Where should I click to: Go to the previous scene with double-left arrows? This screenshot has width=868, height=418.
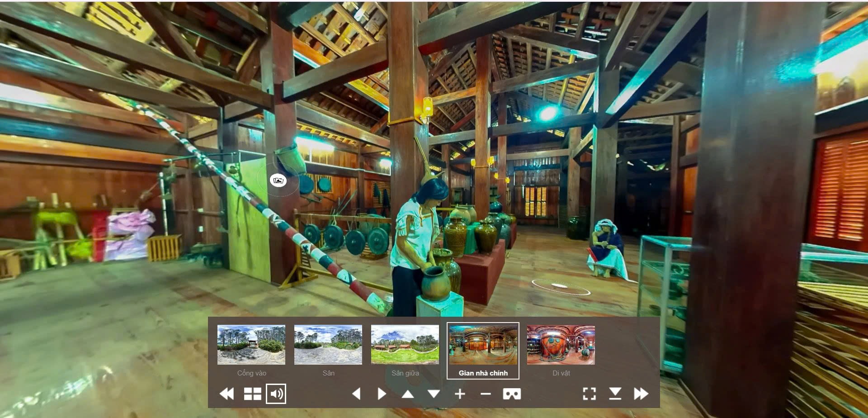(x=226, y=394)
